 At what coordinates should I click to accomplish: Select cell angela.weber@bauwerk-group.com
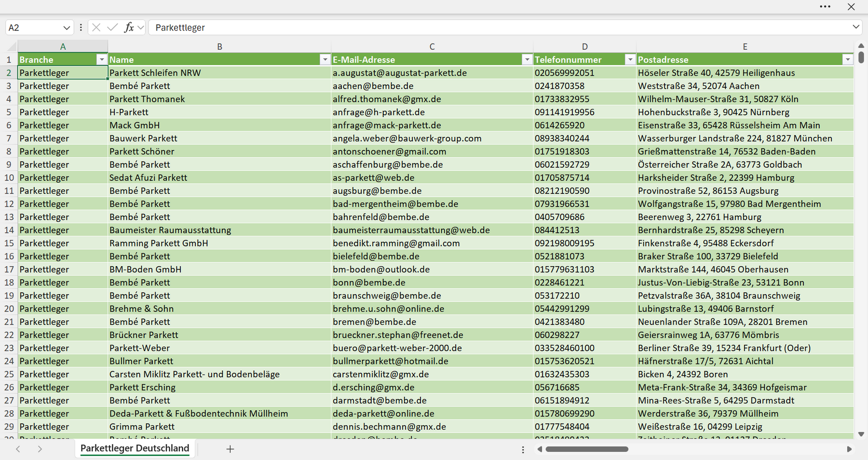[432, 138]
